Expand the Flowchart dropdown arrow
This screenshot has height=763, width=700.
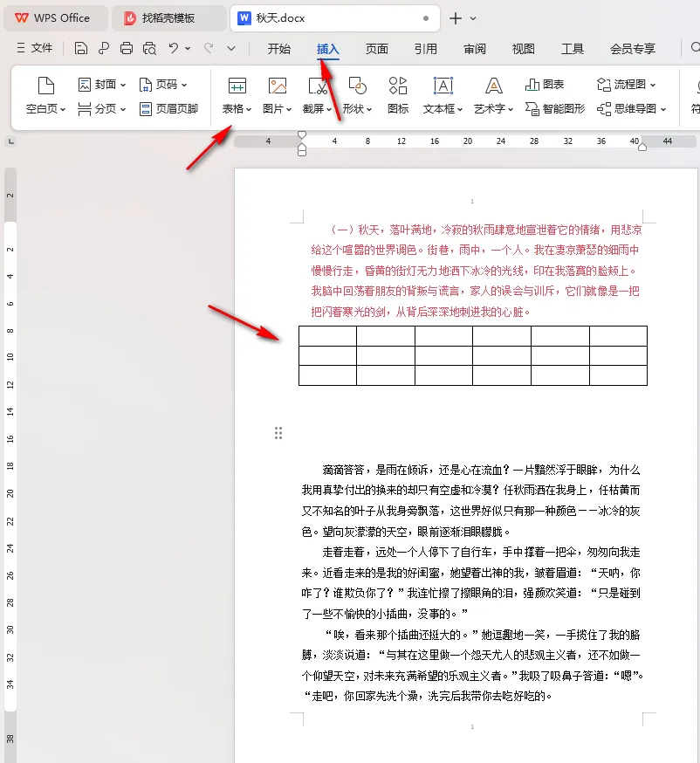[x=652, y=86]
